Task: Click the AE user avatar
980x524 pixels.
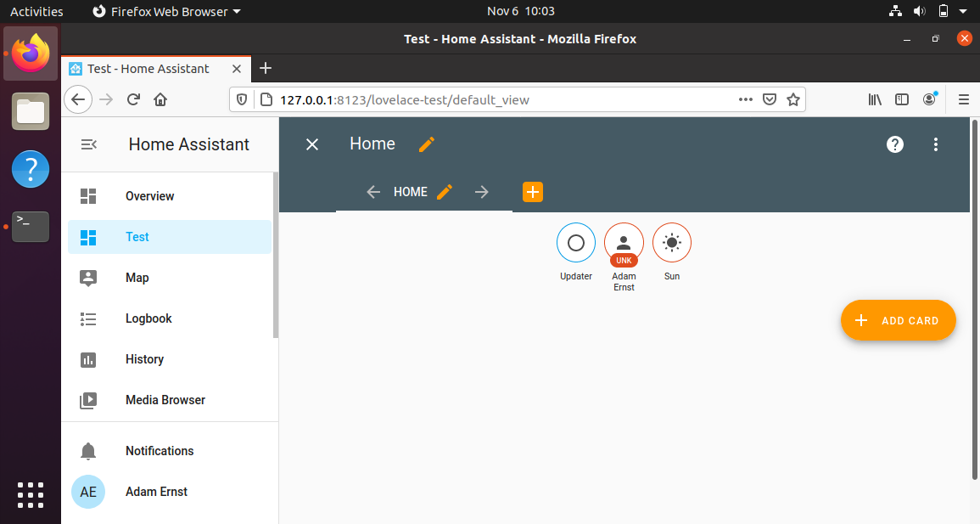Action: click(x=88, y=492)
